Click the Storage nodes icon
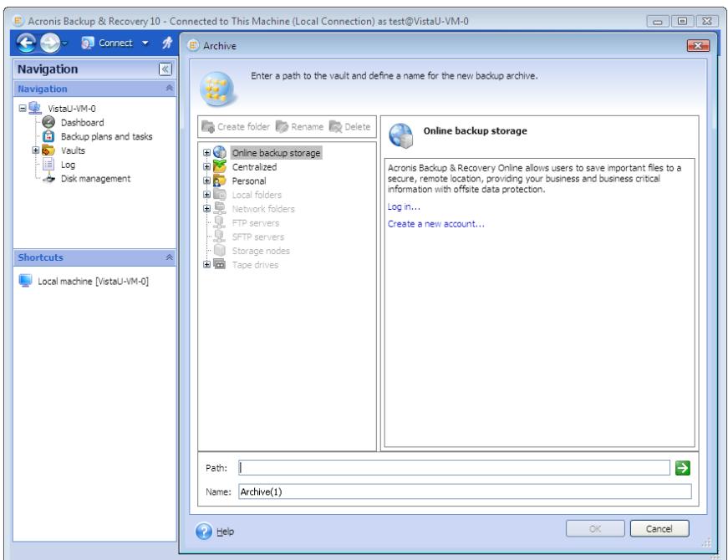The height and width of the screenshot is (560, 728). point(220,250)
